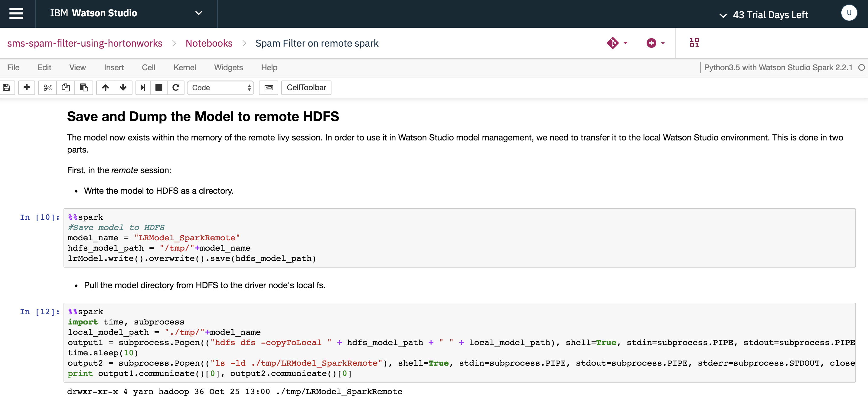Interrupt kernel with the stop square icon

159,88
